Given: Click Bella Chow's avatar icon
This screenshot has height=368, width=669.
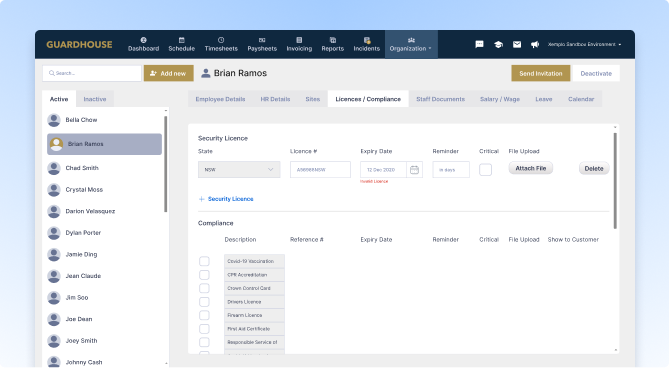Looking at the screenshot, I should [x=54, y=120].
